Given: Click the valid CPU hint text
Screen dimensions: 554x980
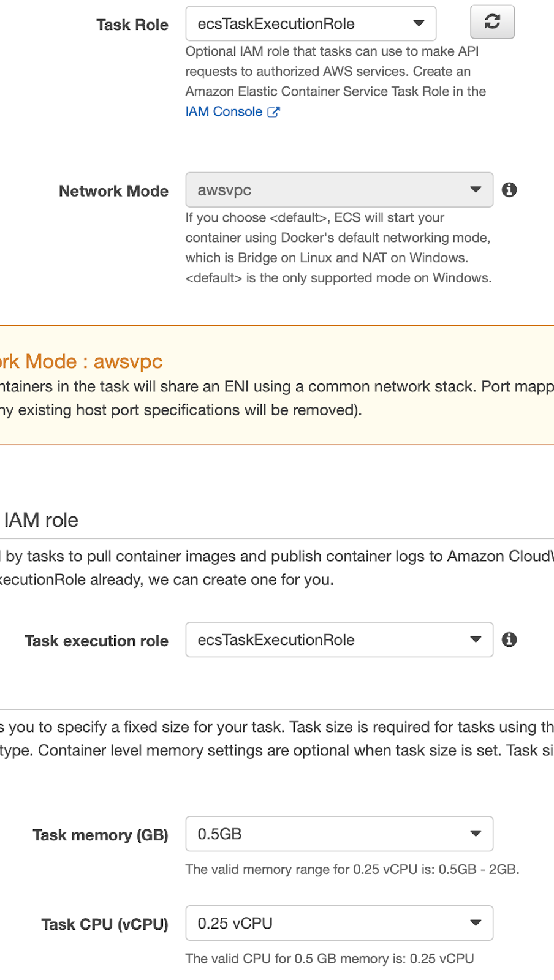Looking at the screenshot, I should pos(329,959).
